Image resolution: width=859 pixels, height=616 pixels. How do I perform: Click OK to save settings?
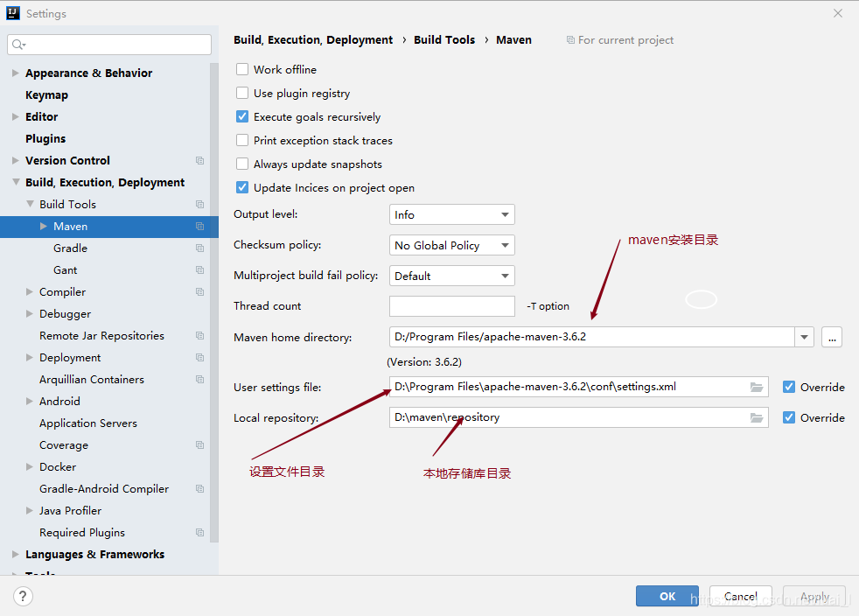tap(667, 596)
